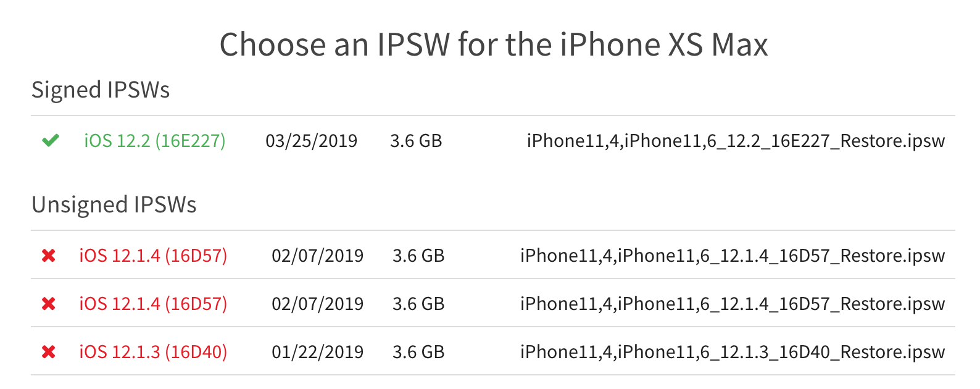Screen dimensions: 980x389
Task: Click the filename ending in 12.1.3_16D40_Restore.ipsw
Action: [731, 352]
